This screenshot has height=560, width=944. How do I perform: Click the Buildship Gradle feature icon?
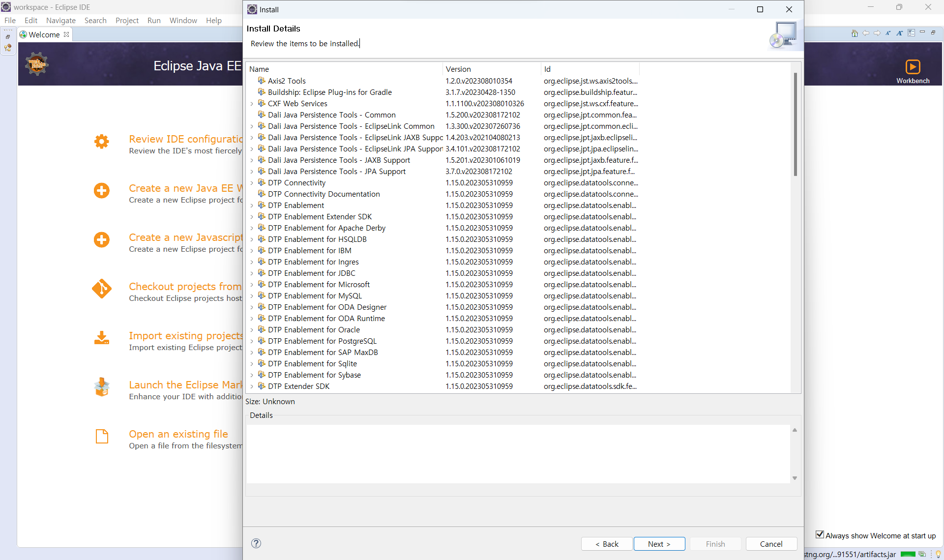pos(262,92)
